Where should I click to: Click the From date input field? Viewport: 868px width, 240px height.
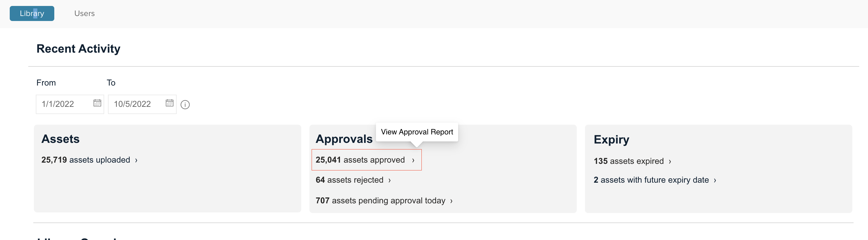coord(70,104)
